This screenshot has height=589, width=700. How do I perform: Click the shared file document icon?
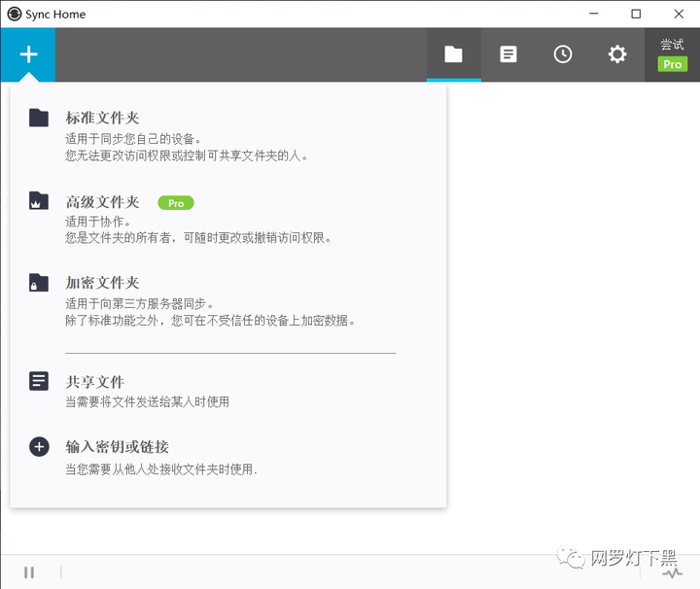click(x=39, y=381)
